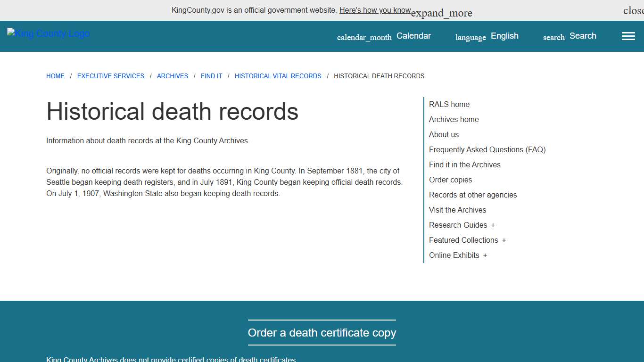Image resolution: width=644 pixels, height=362 pixels.
Task: Click the calendar_month icon
Action: click(x=364, y=37)
